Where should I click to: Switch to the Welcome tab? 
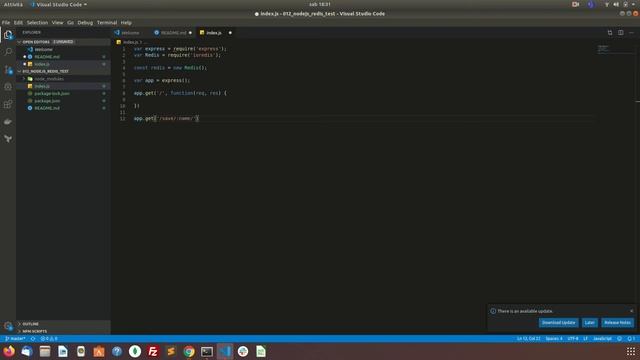(130, 33)
